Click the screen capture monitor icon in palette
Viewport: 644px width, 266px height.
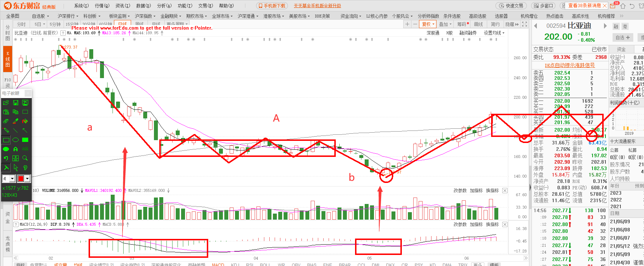click(25, 103)
